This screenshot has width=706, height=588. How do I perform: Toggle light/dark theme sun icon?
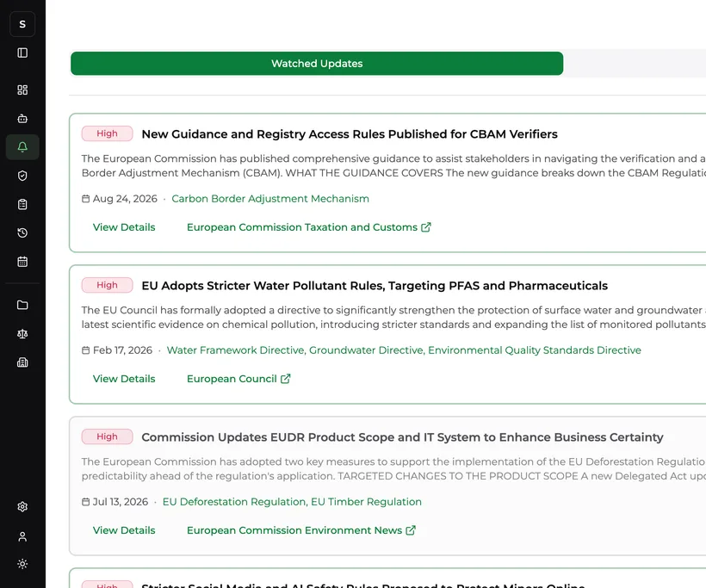tap(22, 564)
